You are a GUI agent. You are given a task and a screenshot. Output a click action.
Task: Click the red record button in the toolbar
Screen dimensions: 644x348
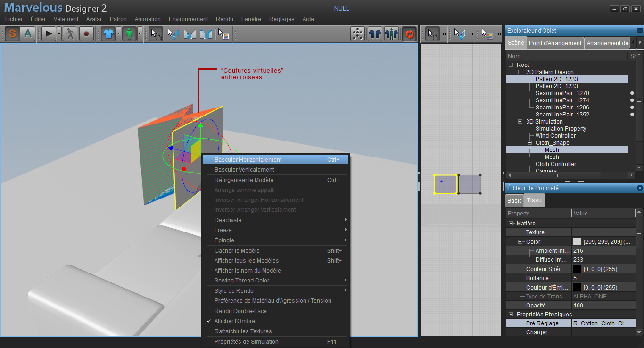click(86, 34)
